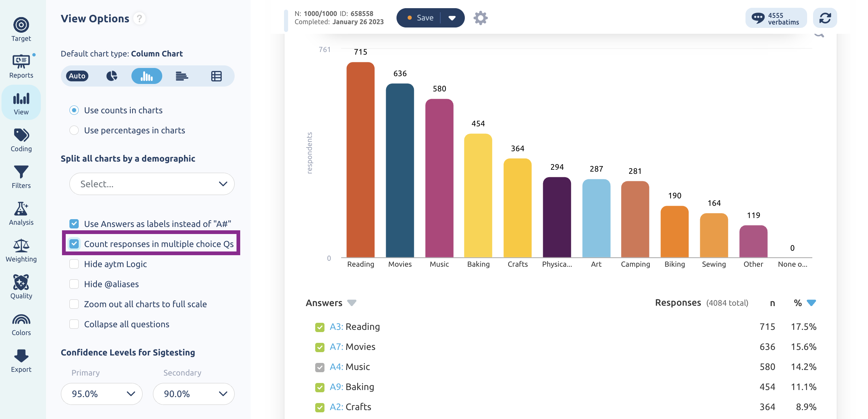Viewport: 868px width, 419px height.
Task: Select Use percentages in charts
Action: [74, 130]
